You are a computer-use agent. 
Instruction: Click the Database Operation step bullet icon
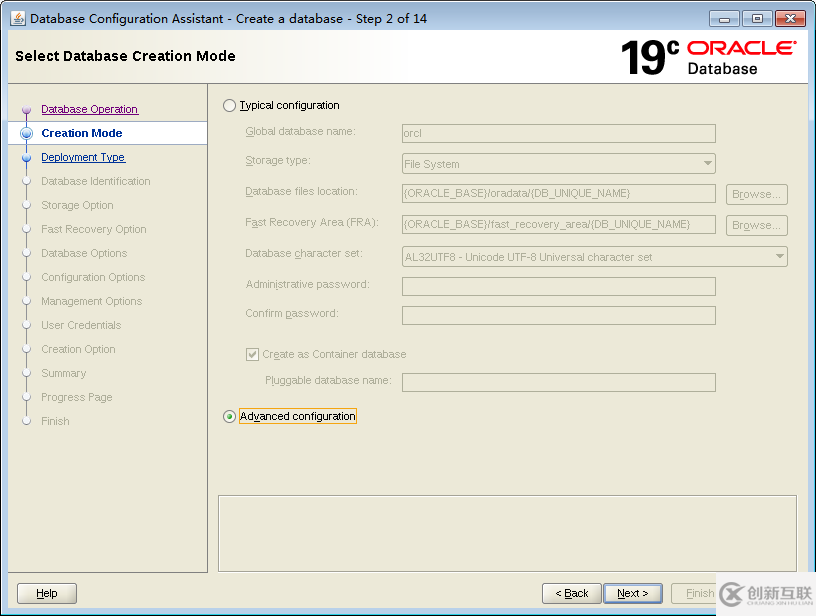coord(27,110)
